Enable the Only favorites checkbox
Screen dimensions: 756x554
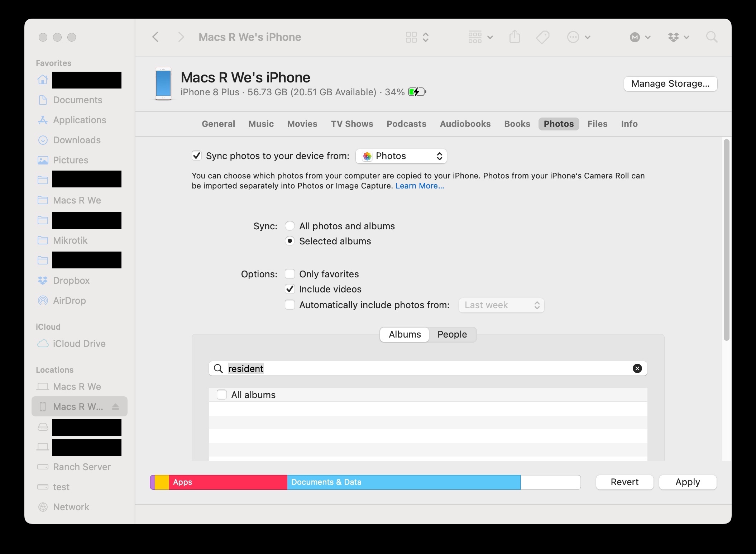coord(290,274)
